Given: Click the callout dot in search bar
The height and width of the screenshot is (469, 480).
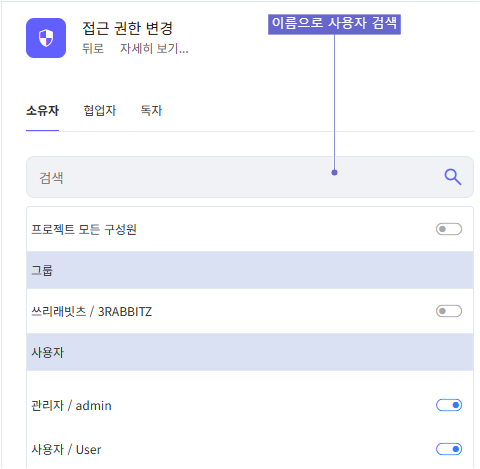Looking at the screenshot, I should 334,172.
